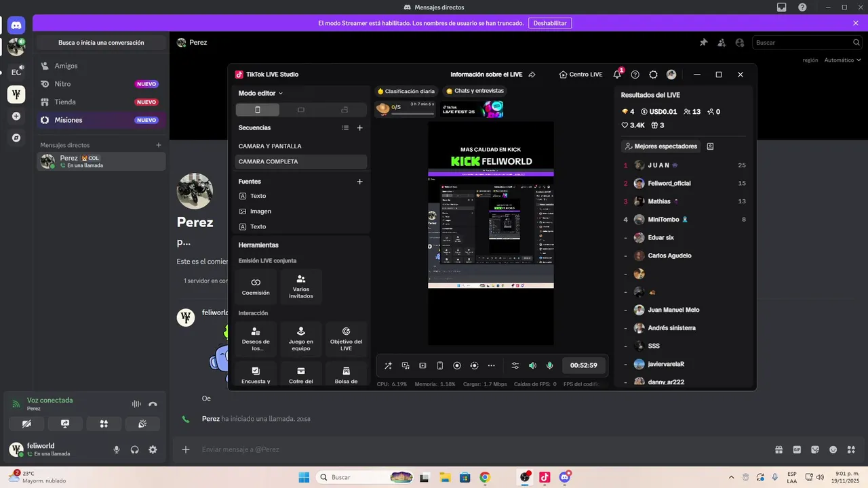
Task: Click the TikTok LIVE Fest 25 banner
Action: click(x=472, y=109)
